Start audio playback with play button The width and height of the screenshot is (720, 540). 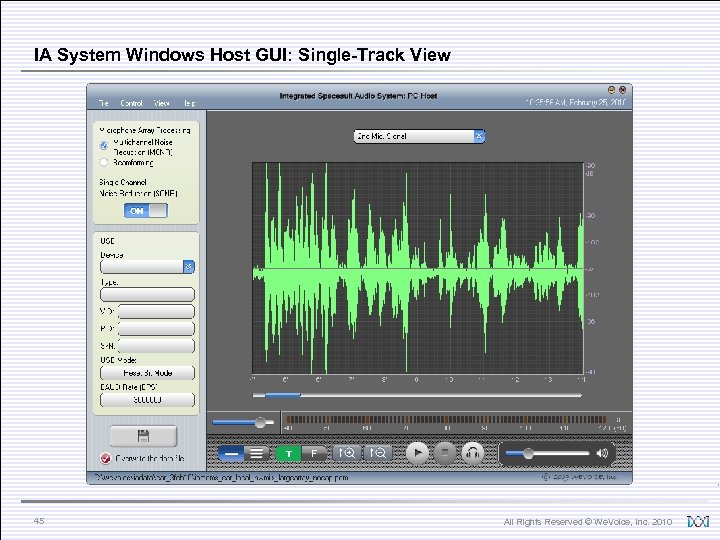[417, 453]
